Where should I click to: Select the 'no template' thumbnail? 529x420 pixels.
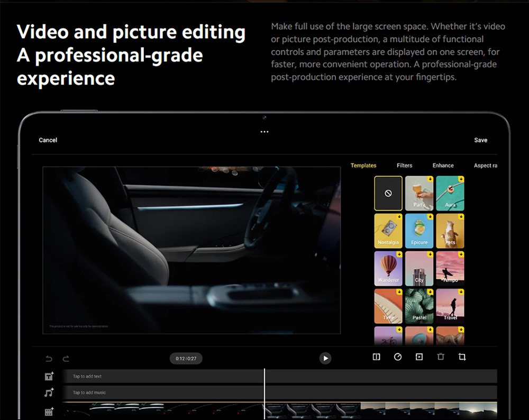388,194
